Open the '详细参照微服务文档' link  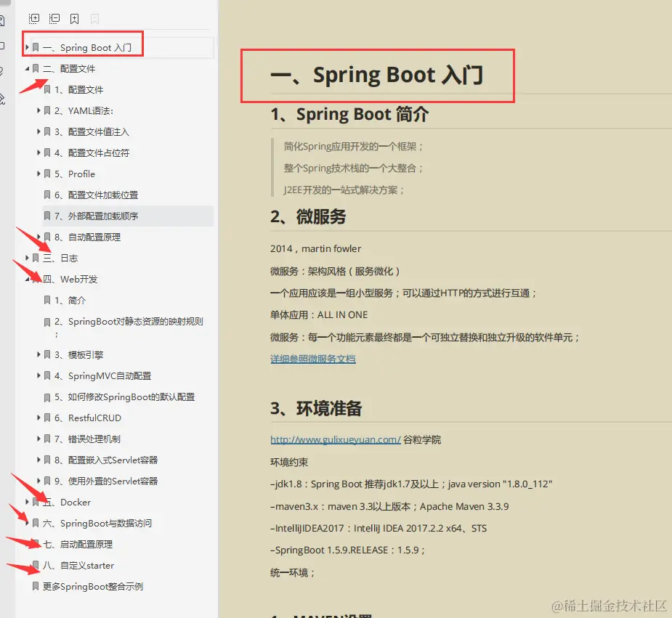pyautogui.click(x=312, y=359)
